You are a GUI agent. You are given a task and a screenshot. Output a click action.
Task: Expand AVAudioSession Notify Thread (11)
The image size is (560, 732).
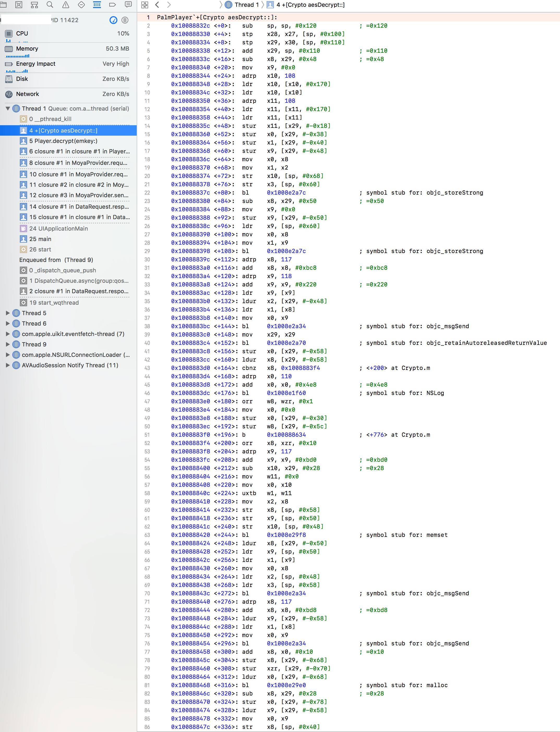tap(8, 365)
